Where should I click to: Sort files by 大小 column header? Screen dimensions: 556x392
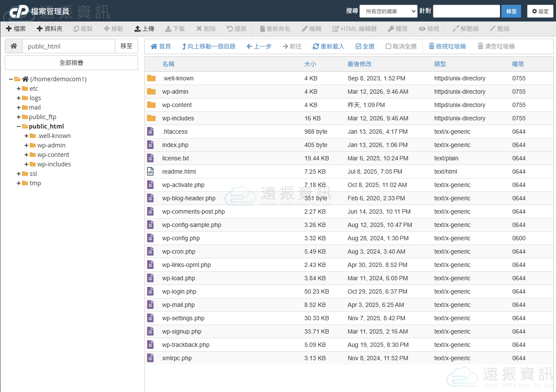[310, 64]
